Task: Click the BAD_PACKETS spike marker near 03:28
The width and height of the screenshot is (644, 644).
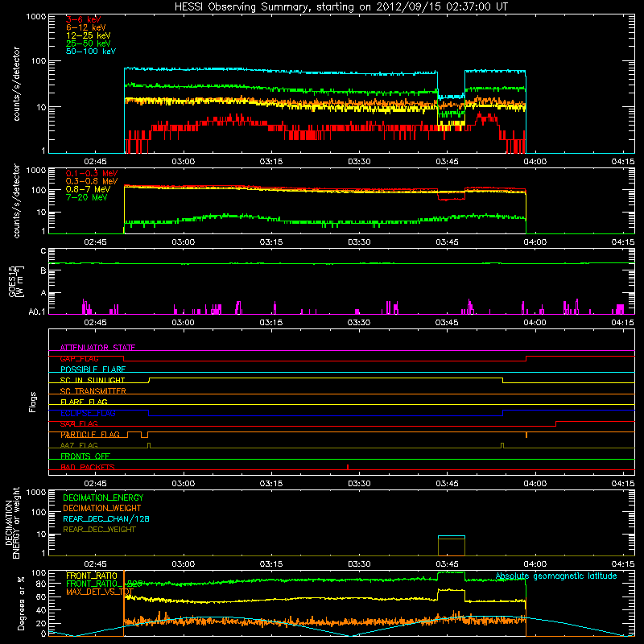Action: click(x=348, y=467)
